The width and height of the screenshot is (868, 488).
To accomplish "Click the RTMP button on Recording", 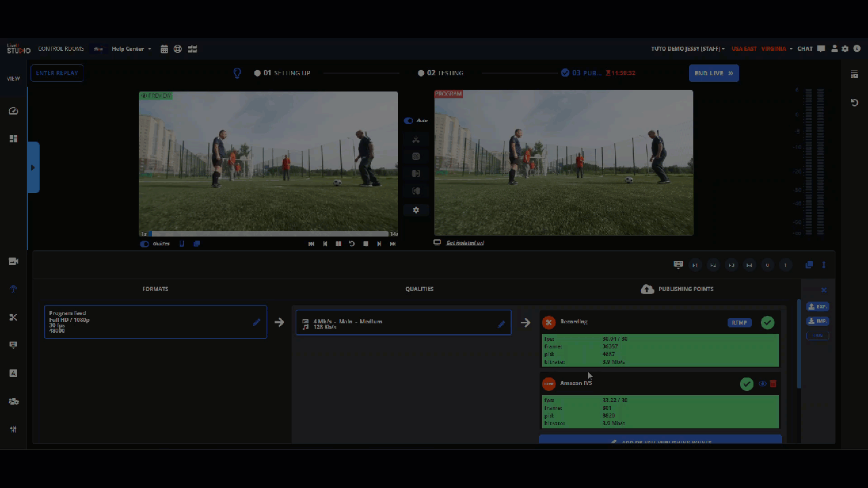I will pos(740,323).
